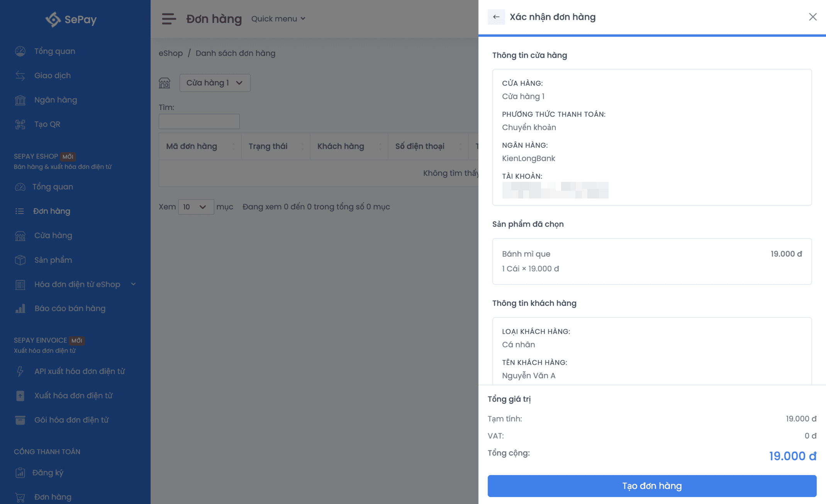Open Tạo QR from the sidebar
The width and height of the screenshot is (826, 504).
[47, 124]
